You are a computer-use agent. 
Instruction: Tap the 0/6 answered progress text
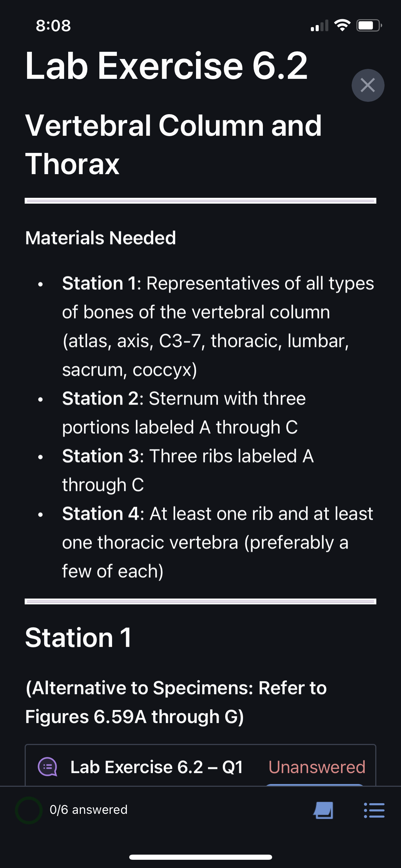pyautogui.click(x=88, y=810)
